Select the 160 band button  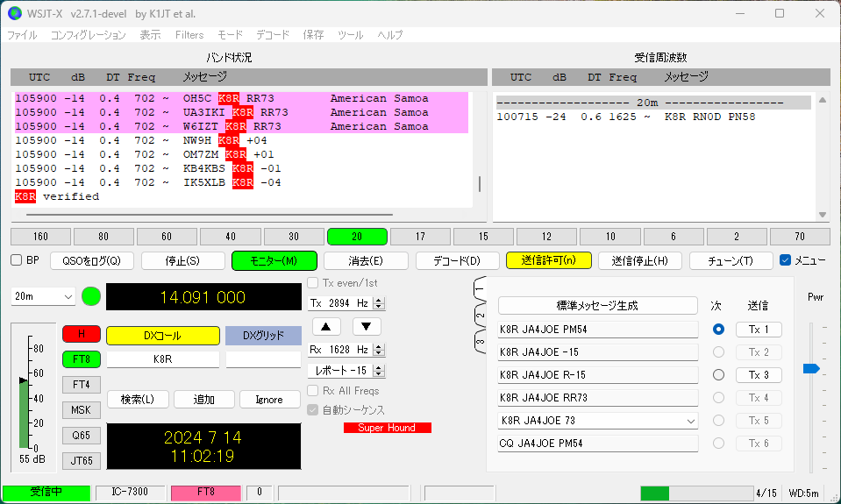tap(40, 237)
